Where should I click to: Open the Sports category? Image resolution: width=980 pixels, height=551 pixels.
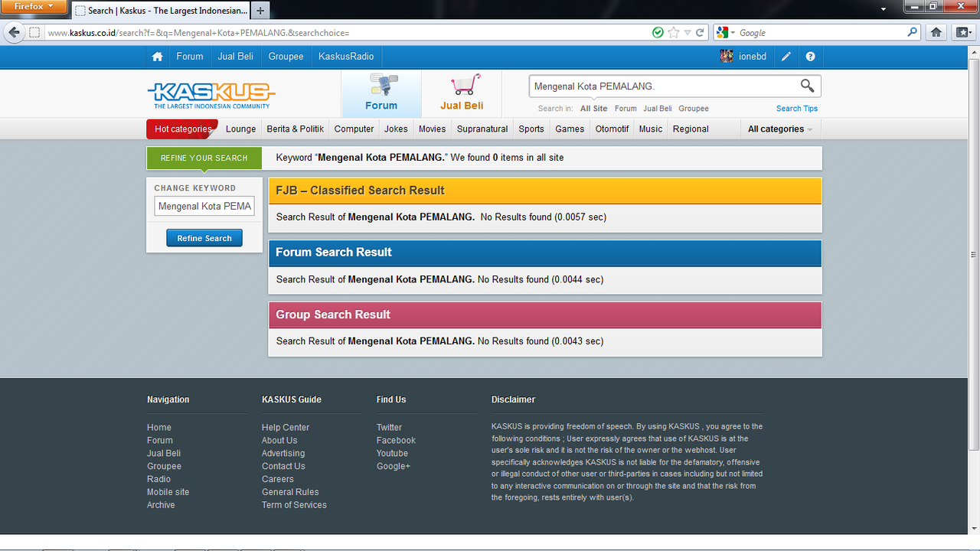pos(531,129)
